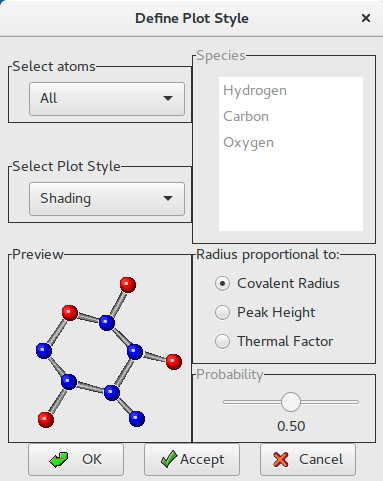Image resolution: width=383 pixels, height=481 pixels.
Task: Click the red atom at right of preview
Action: click(174, 362)
